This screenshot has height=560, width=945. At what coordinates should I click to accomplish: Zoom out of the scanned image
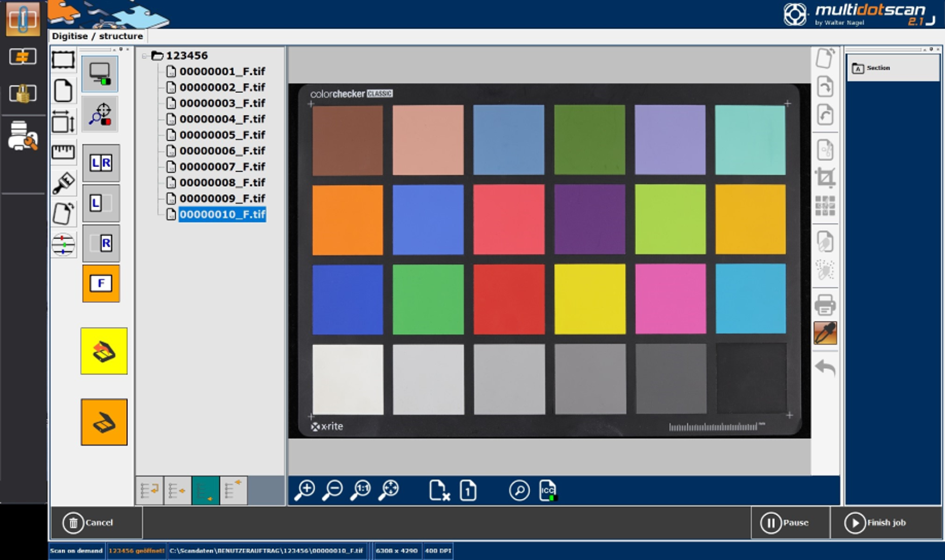pos(332,490)
